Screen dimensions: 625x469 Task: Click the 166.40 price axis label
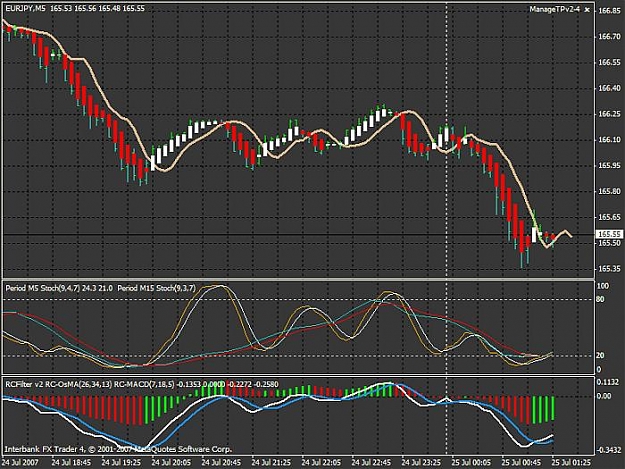tap(609, 88)
